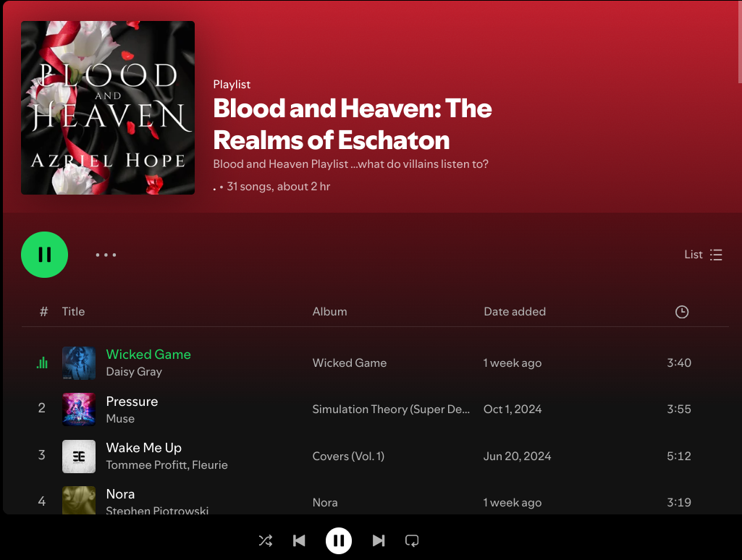Click Nora track artwork
742x560 pixels.
coord(79,501)
